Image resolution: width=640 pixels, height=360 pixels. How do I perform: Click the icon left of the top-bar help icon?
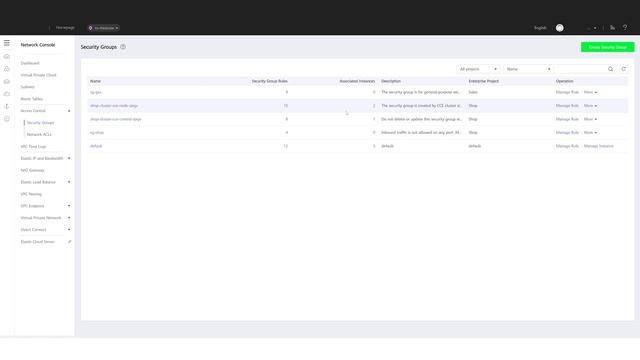(612, 28)
